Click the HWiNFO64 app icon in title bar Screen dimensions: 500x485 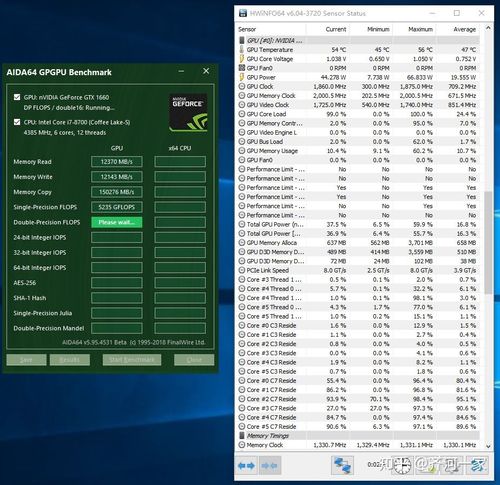point(243,13)
